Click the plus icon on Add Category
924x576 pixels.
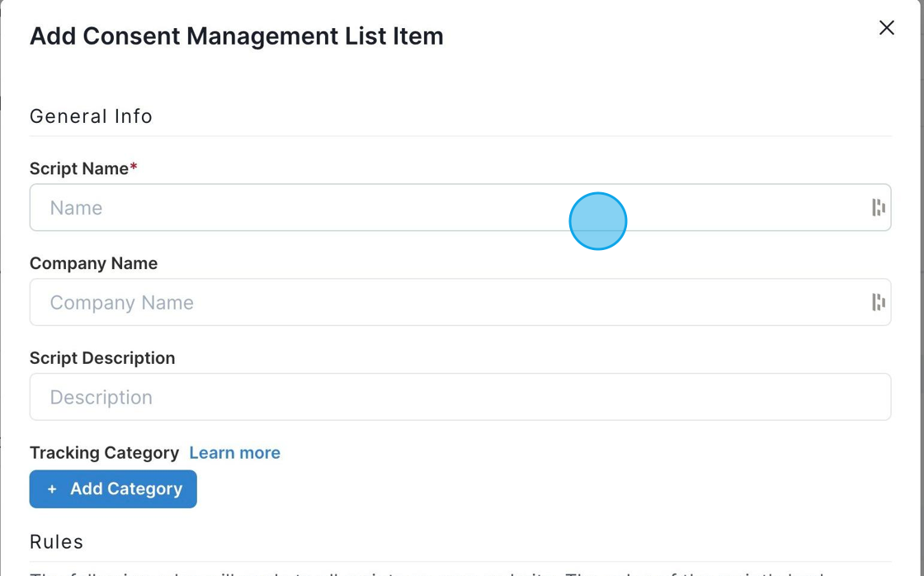pyautogui.click(x=52, y=489)
